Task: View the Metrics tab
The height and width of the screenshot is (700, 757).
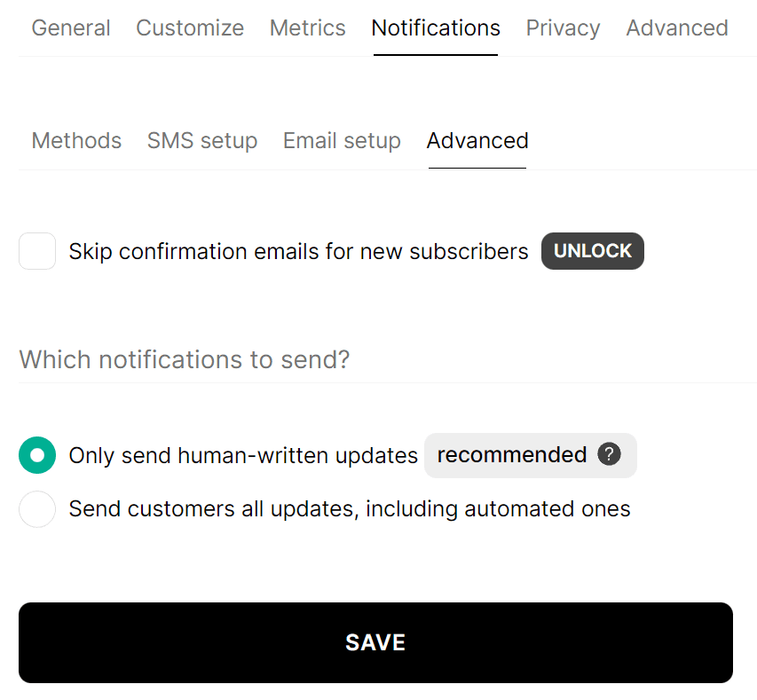Action: point(307,28)
